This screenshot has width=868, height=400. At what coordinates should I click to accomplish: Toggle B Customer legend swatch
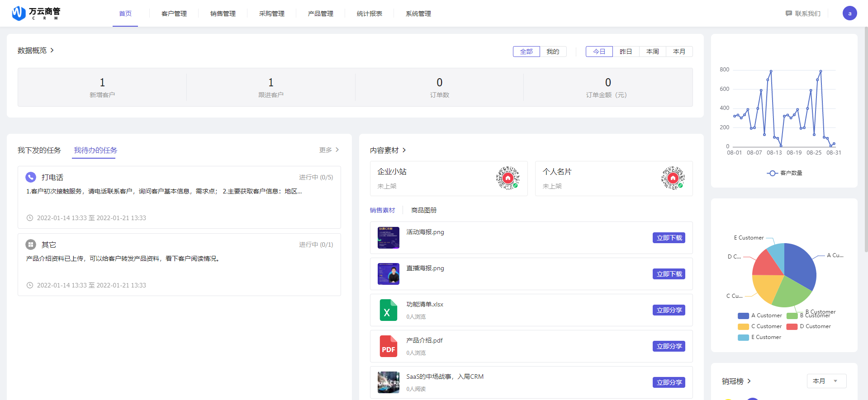point(792,316)
